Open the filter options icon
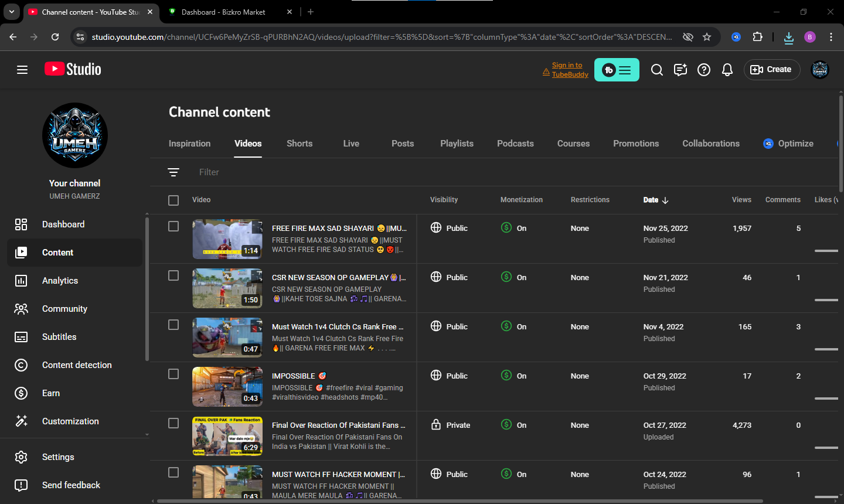Screen dimensions: 844x504 click(x=173, y=172)
